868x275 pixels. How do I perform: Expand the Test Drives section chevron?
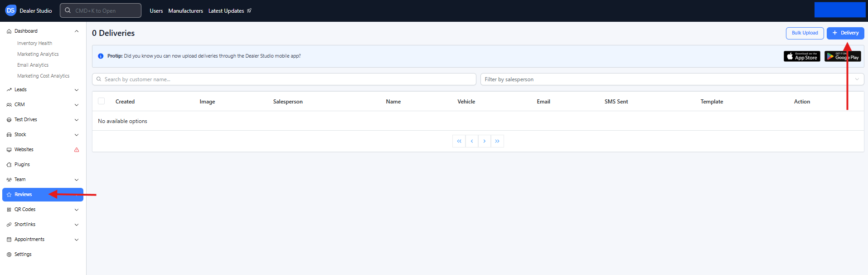click(x=77, y=120)
